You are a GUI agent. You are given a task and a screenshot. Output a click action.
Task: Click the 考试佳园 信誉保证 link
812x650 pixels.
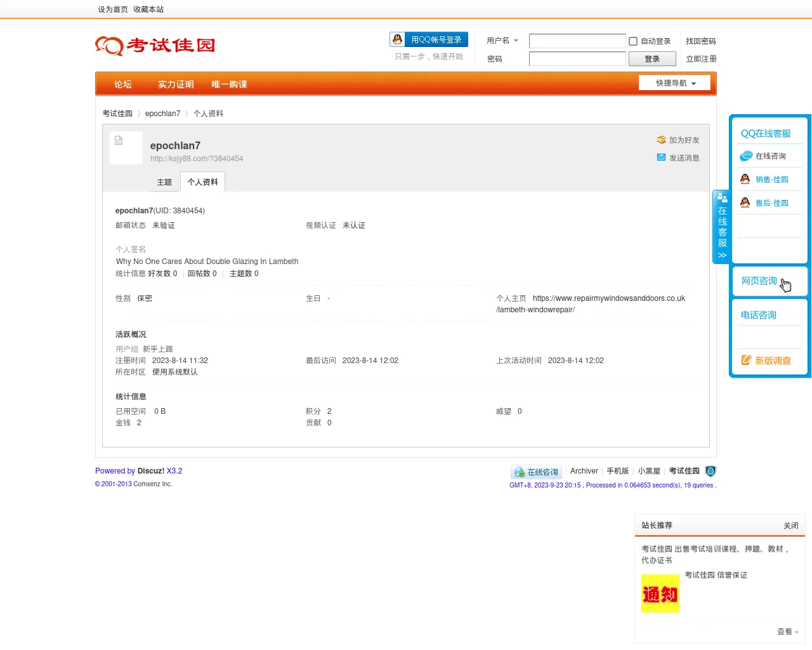[716, 575]
